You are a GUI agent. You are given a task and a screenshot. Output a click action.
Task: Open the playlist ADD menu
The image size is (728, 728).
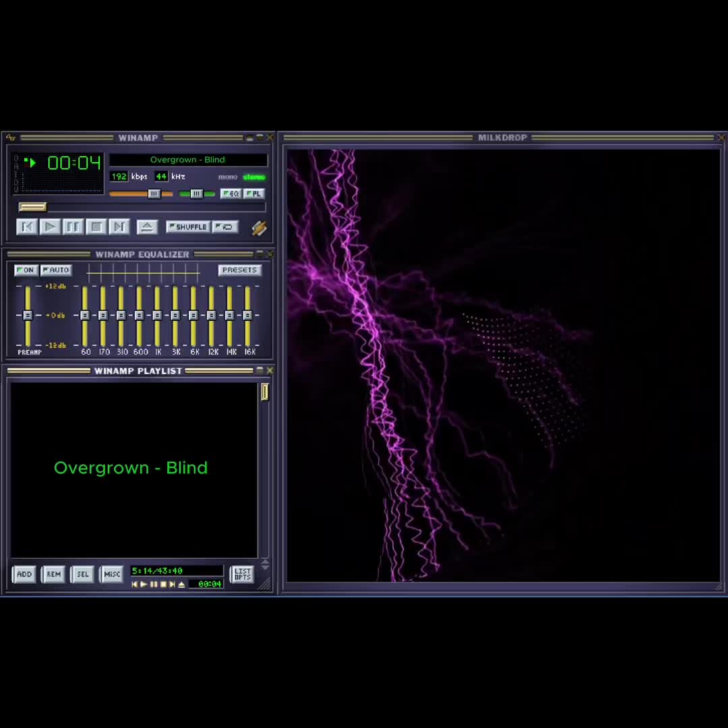pyautogui.click(x=24, y=574)
